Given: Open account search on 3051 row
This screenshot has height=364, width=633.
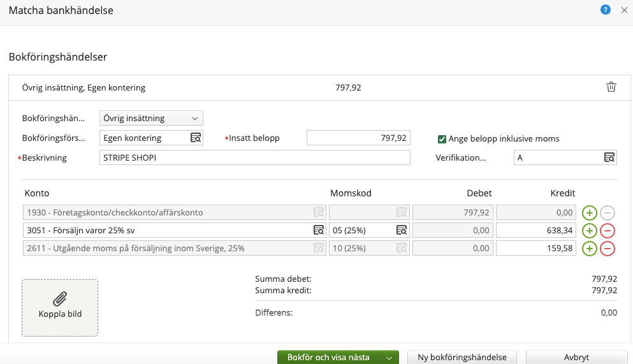Looking at the screenshot, I should pyautogui.click(x=318, y=230).
